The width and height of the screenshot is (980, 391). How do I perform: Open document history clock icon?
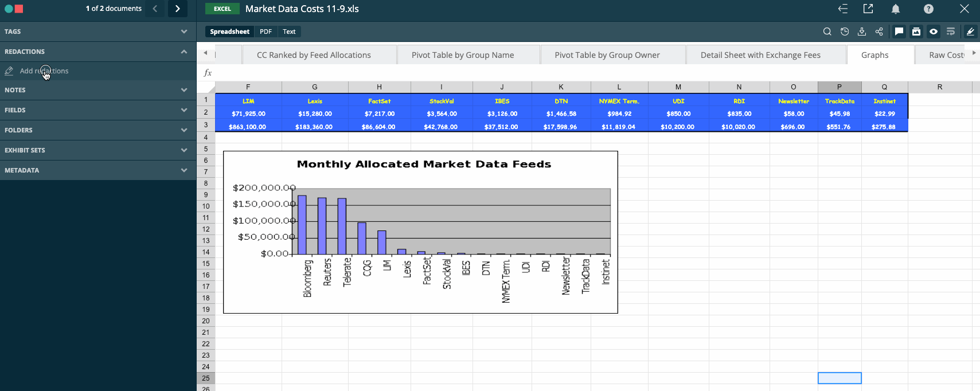845,32
